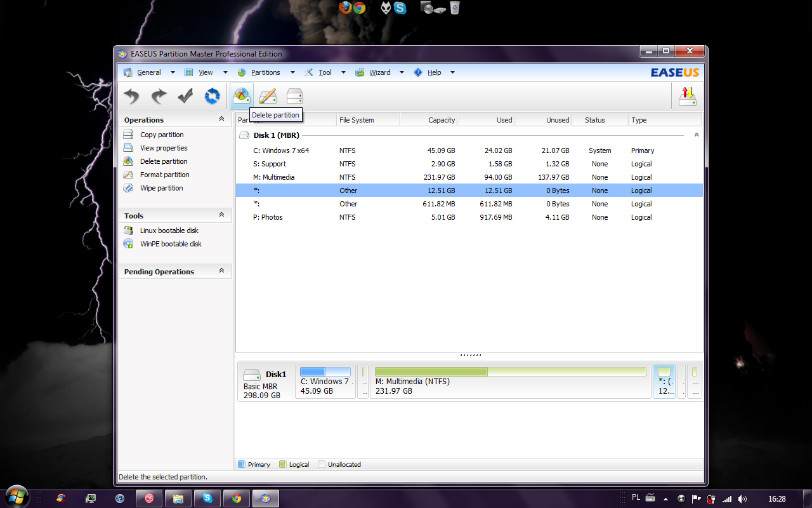Click the Delete partition link in Operations
812x508 pixels.
(164, 161)
